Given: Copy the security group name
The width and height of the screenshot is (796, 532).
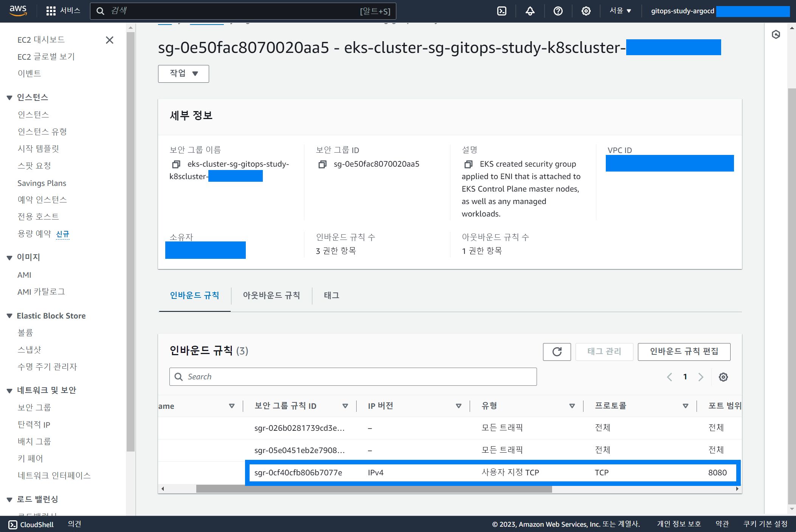Looking at the screenshot, I should tap(176, 164).
